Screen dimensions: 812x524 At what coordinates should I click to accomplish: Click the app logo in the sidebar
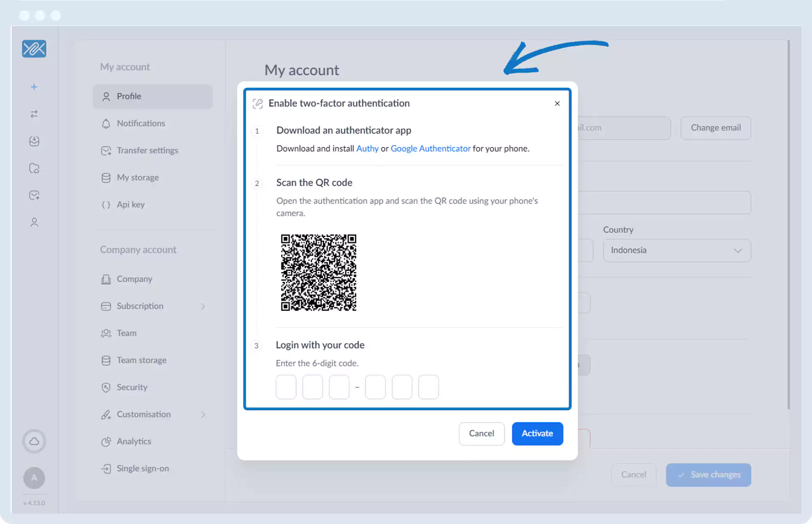[x=34, y=49]
